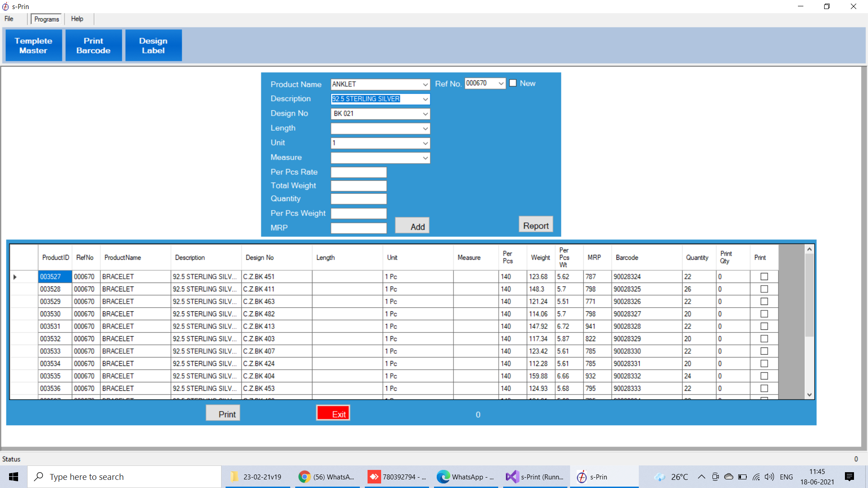This screenshot has height=488, width=868.
Task: Click the Add button
Action: (412, 226)
